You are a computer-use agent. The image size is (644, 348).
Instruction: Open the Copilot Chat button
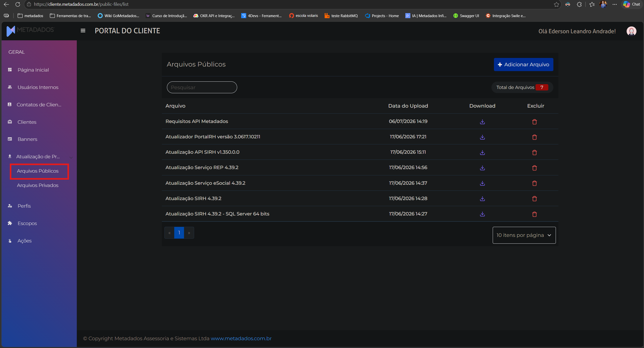pos(631,4)
